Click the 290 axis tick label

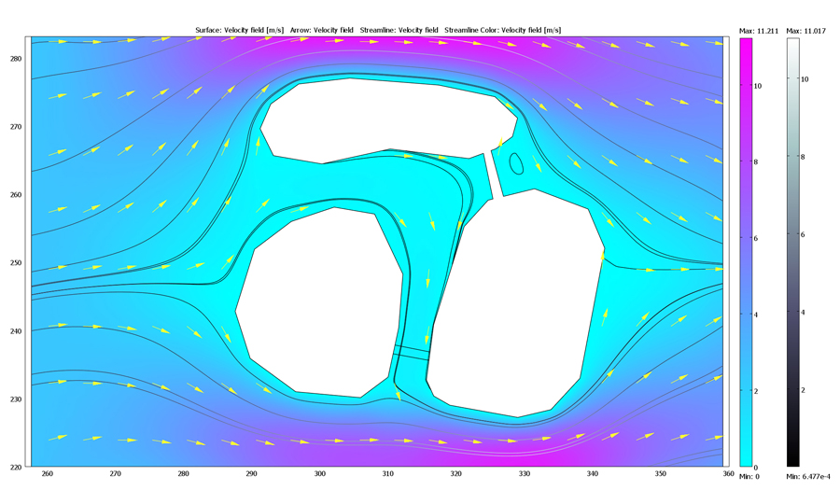[251, 473]
